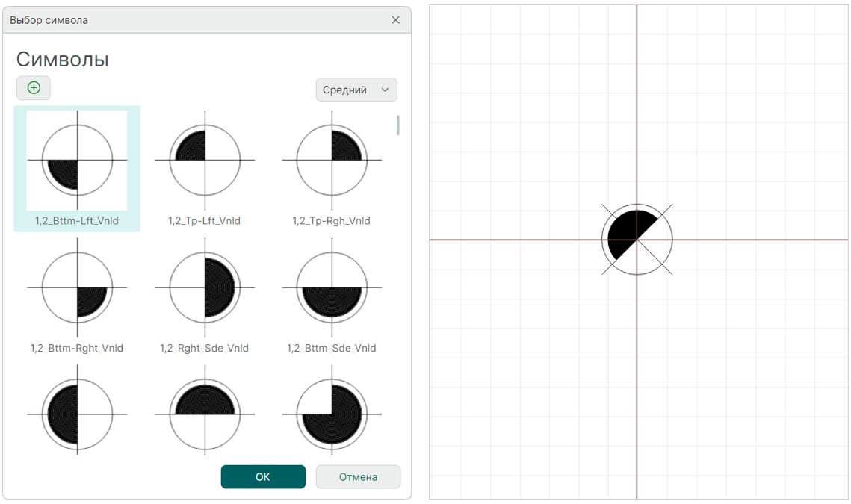Click the green plus add symbol button
Viewport: 851px width, 504px height.
pyautogui.click(x=34, y=88)
